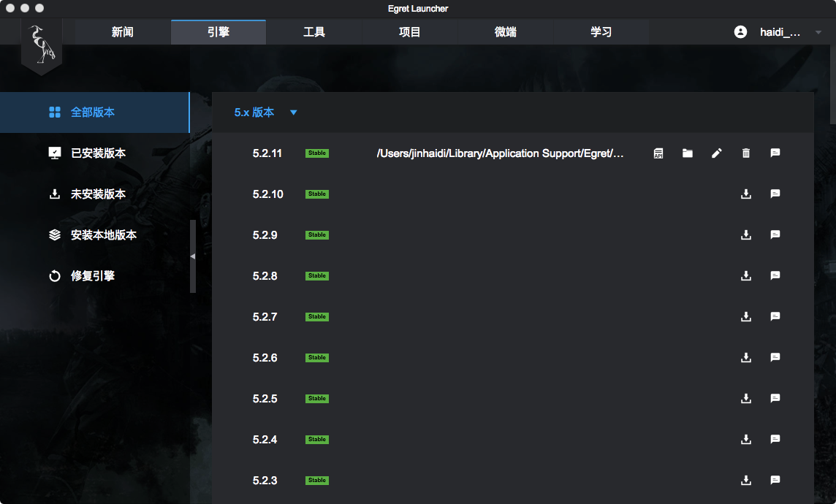Switch to the 学习 tab
The image size is (836, 504).
point(601,32)
